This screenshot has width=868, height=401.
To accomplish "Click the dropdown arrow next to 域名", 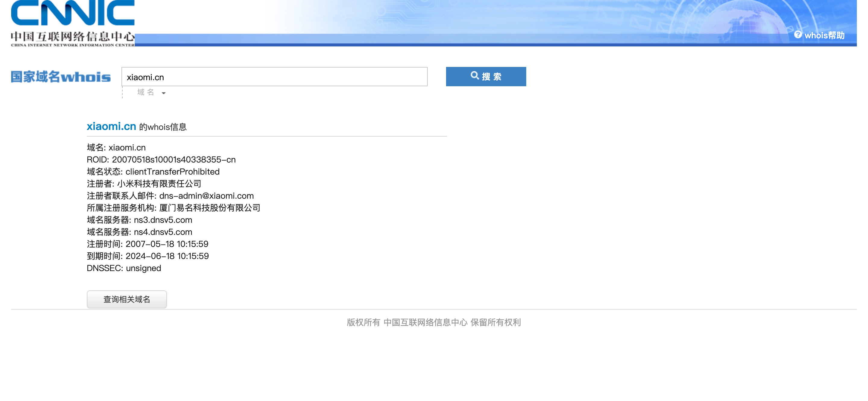I will coord(163,93).
